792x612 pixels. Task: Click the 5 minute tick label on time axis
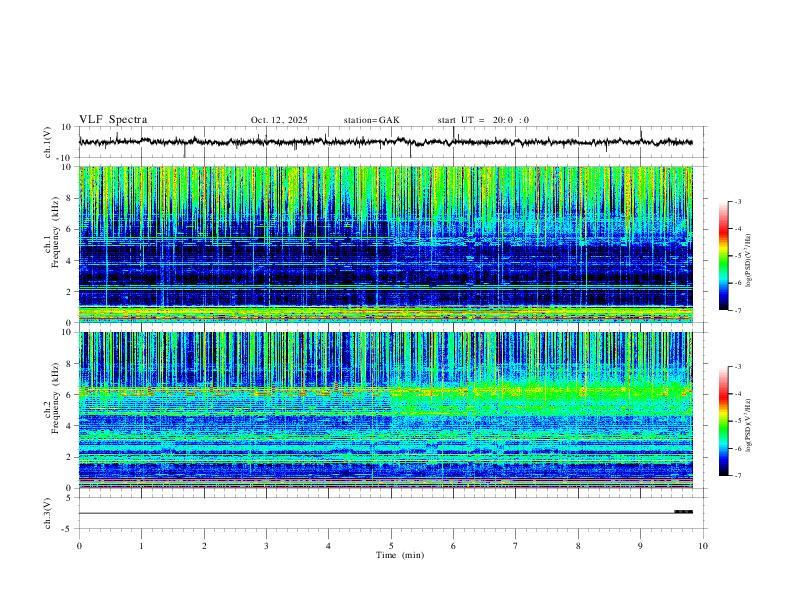tap(391, 546)
